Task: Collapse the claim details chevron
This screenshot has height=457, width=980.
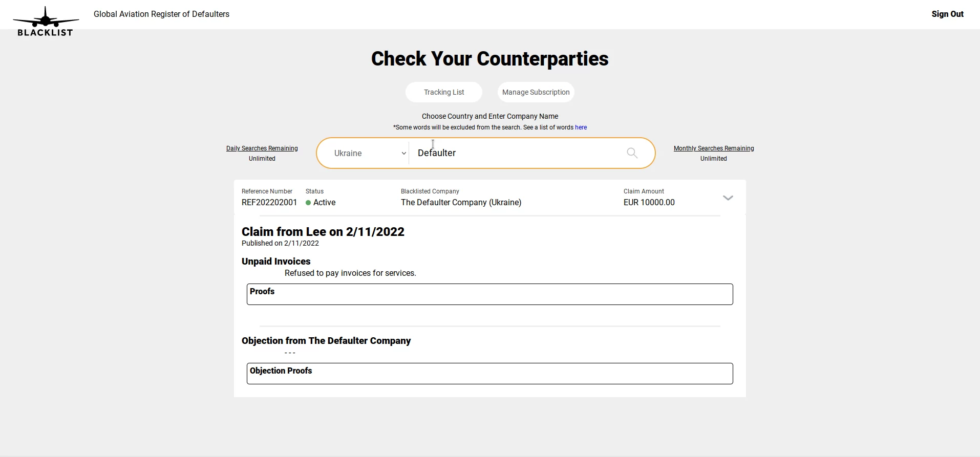Action: [x=728, y=198]
